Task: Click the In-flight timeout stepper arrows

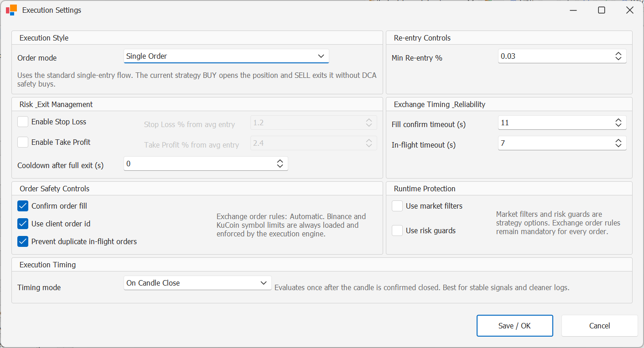Action: [x=618, y=143]
